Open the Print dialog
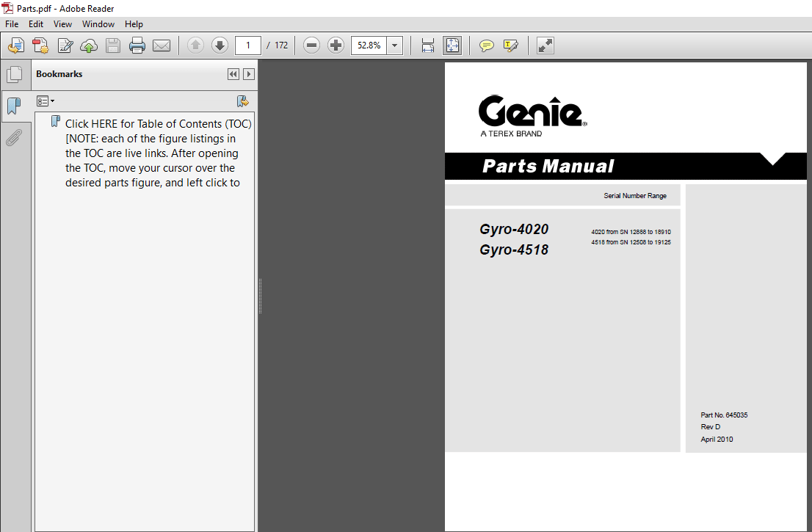This screenshot has width=812, height=532. (137, 45)
